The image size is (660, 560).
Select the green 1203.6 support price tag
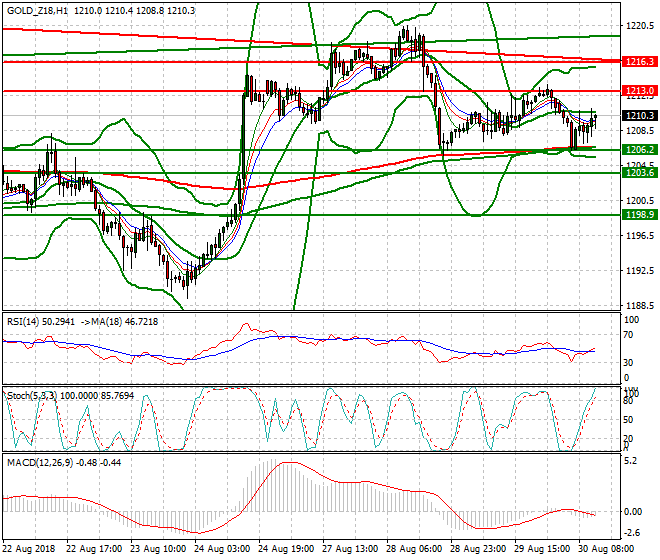click(638, 173)
